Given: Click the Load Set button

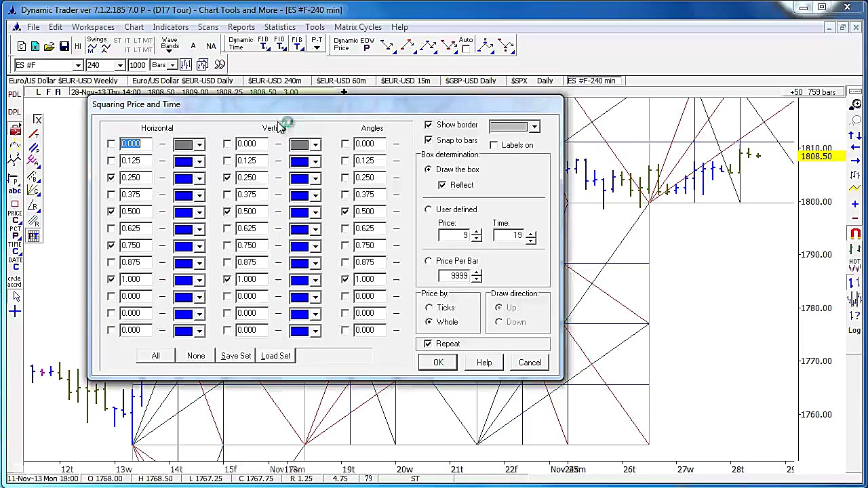Looking at the screenshot, I should click(275, 355).
